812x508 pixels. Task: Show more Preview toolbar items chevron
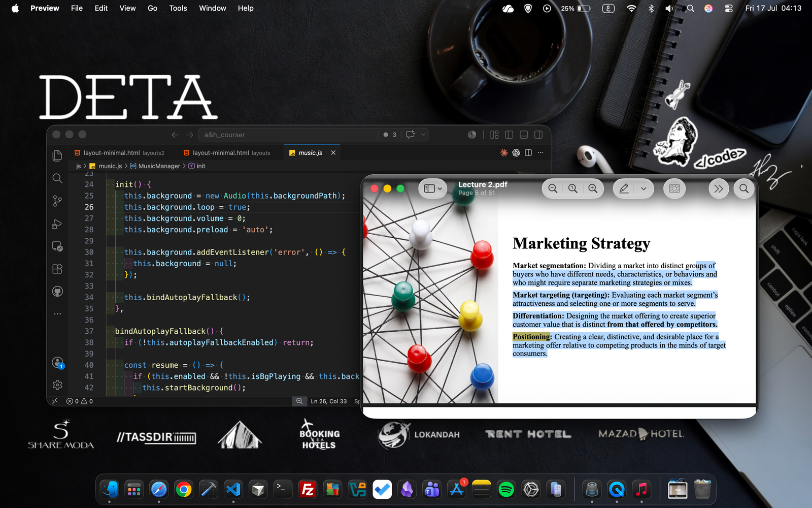719,188
